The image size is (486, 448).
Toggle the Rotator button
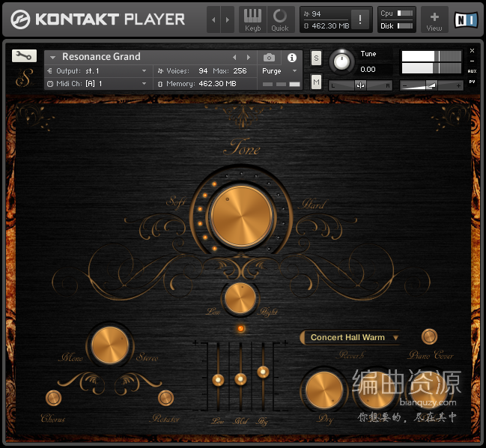pyautogui.click(x=165, y=398)
